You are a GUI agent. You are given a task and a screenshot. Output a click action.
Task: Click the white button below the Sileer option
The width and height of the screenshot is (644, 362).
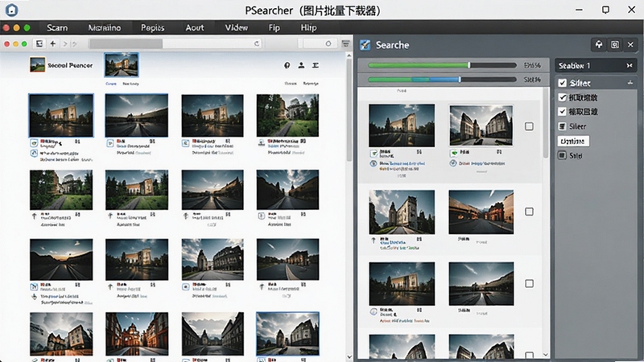[x=573, y=142]
